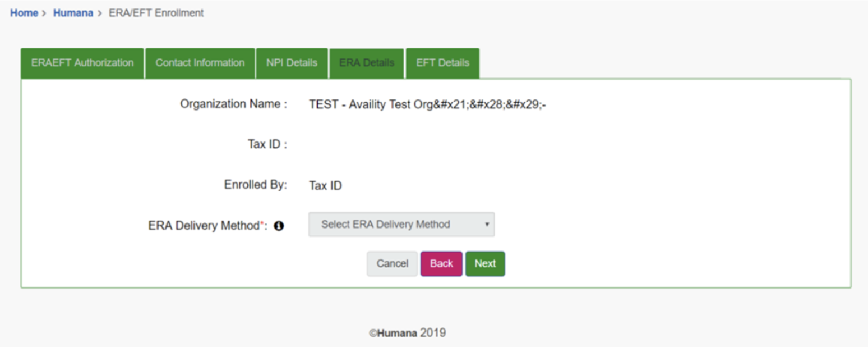Click the Organization Name label

click(x=233, y=104)
